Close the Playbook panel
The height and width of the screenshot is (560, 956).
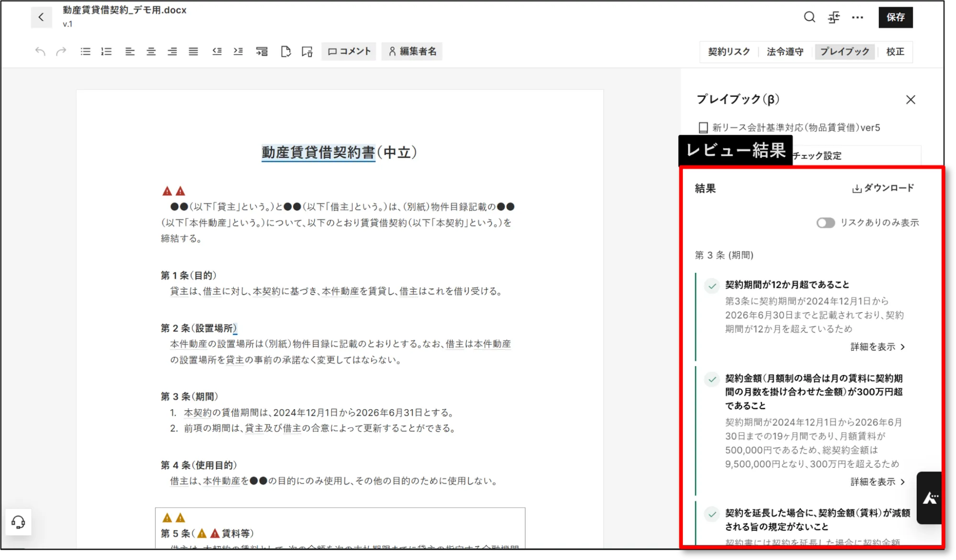911,99
